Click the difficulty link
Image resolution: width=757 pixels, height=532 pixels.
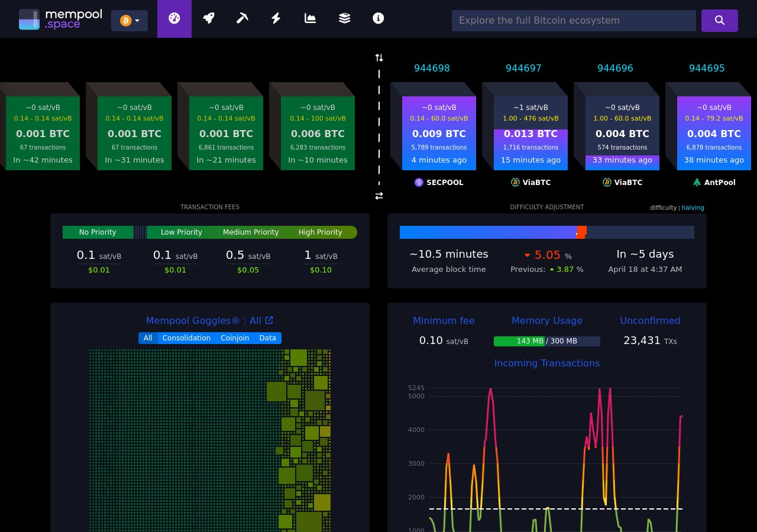coord(663,207)
